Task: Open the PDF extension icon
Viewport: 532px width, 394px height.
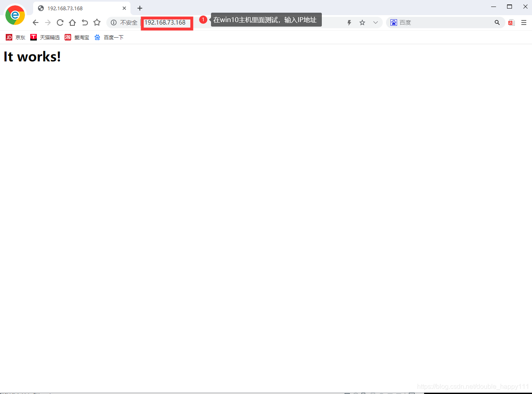Action: [x=511, y=23]
